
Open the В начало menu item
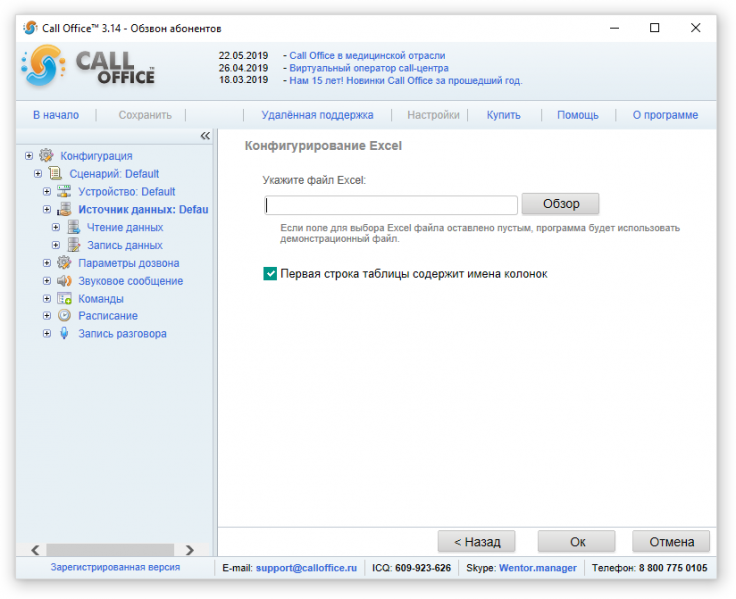tap(56, 115)
